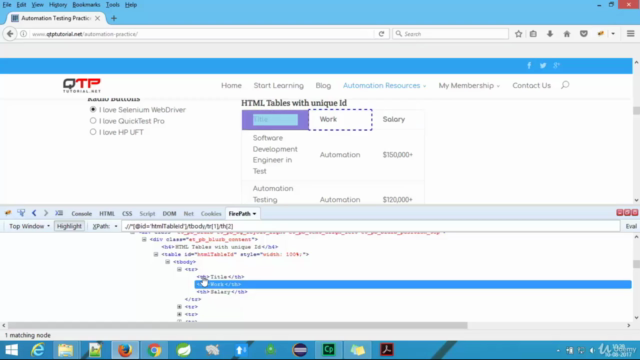Reload the page with the refresh icon
Image resolution: width=640 pixels, height=360 pixels.
[x=381, y=34]
